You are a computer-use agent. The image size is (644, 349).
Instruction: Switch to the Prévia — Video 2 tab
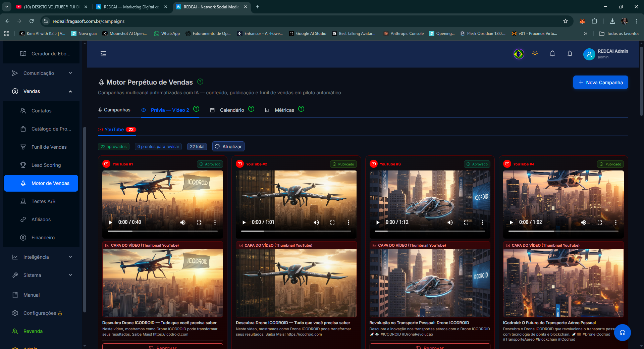[x=170, y=110]
